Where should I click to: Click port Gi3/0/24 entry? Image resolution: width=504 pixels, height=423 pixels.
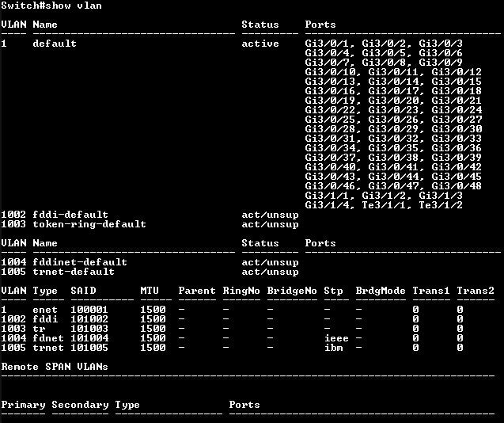[457, 110]
